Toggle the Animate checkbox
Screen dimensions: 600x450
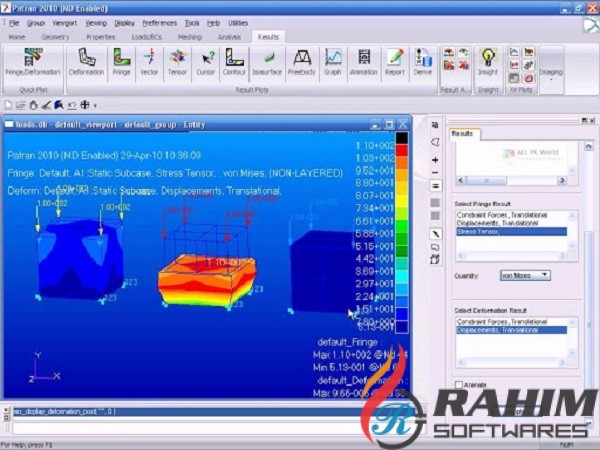[x=458, y=385]
